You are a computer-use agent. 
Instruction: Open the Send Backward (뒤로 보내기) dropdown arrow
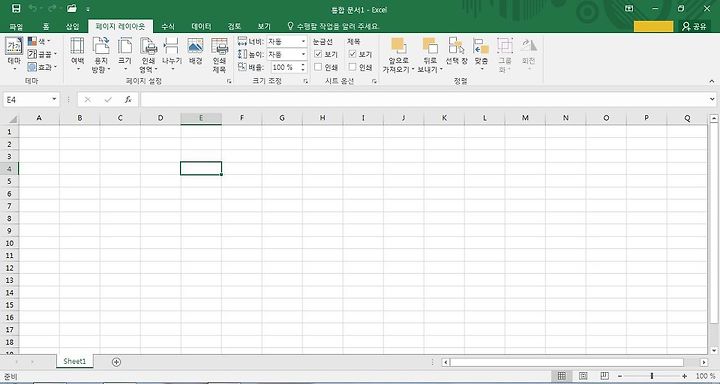(442, 70)
